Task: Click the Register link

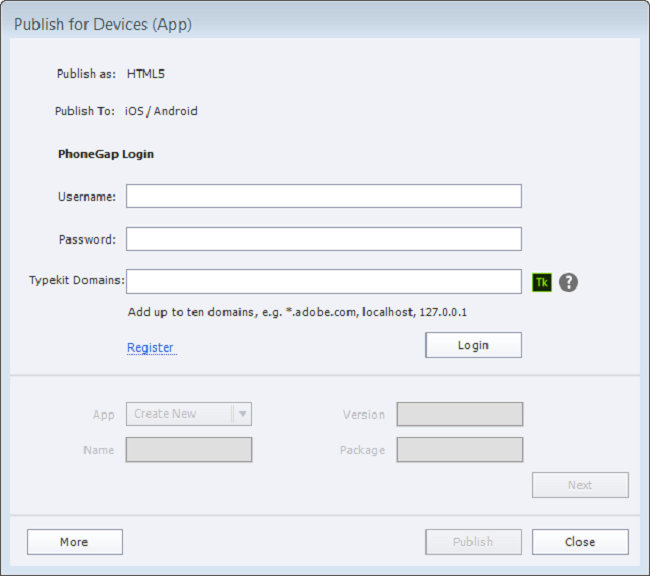Action: click(x=150, y=348)
